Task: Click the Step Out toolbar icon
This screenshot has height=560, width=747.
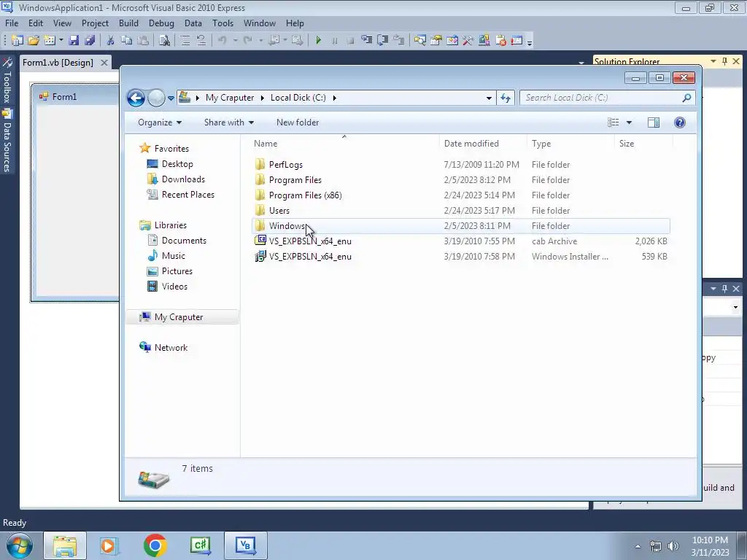Action: click(399, 41)
